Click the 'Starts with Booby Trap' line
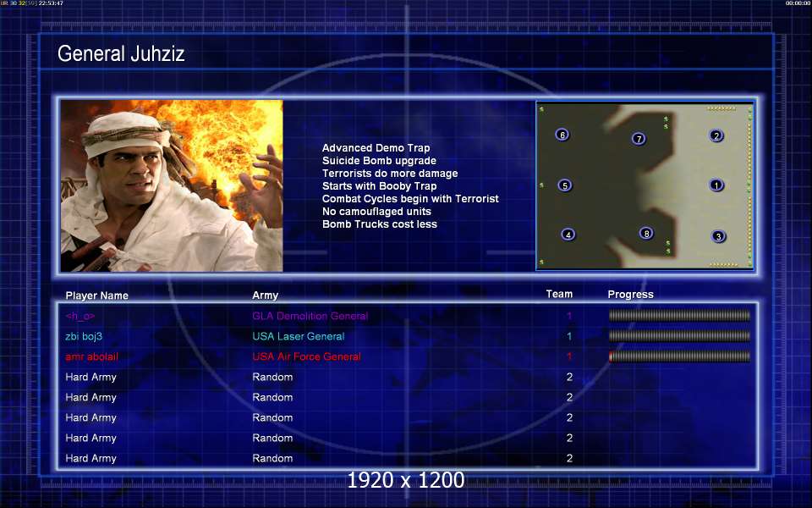 pyautogui.click(x=380, y=186)
